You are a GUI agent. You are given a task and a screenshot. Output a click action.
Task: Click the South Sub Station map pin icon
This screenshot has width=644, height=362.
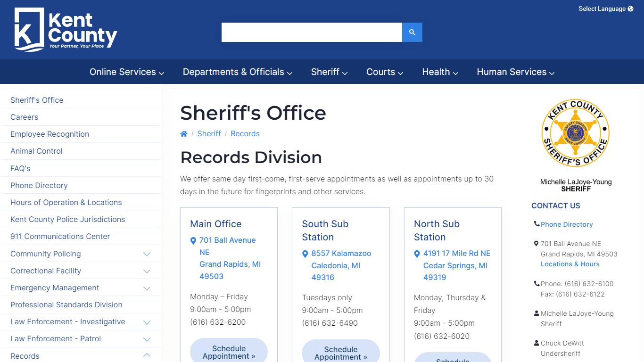pyautogui.click(x=305, y=254)
